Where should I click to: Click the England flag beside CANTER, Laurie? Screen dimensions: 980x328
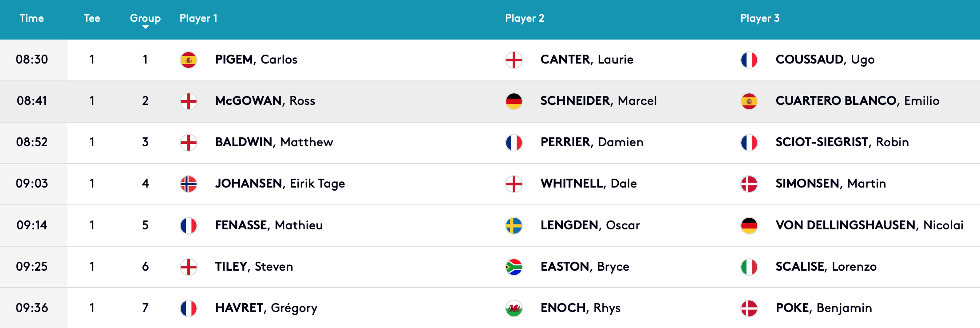(514, 60)
